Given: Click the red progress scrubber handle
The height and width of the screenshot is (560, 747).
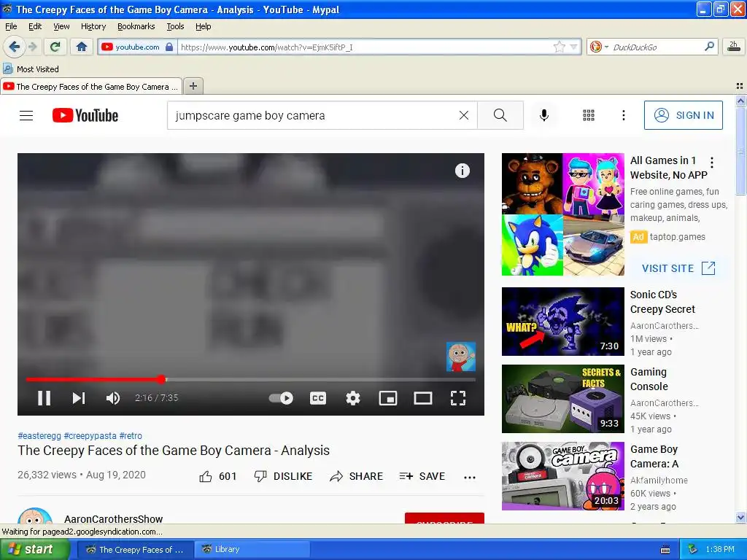Looking at the screenshot, I should coord(161,379).
